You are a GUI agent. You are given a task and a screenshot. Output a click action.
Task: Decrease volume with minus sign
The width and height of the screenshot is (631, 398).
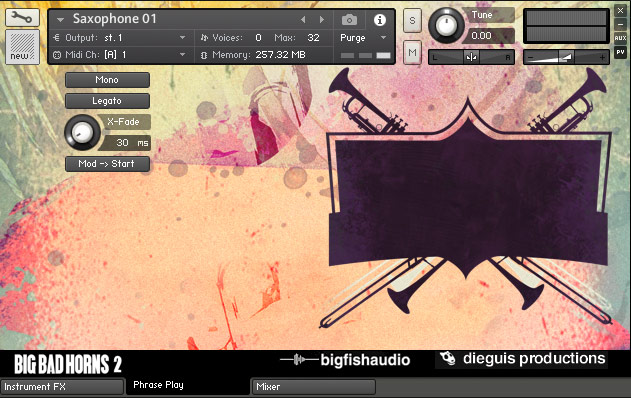click(x=530, y=58)
